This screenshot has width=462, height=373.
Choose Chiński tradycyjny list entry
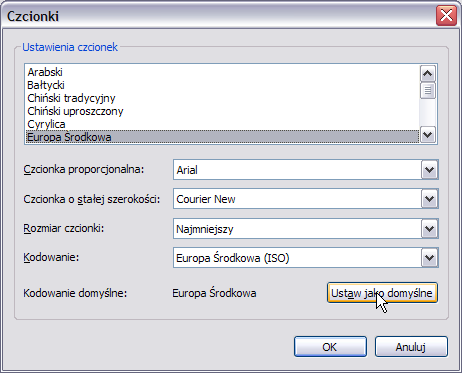pos(222,98)
